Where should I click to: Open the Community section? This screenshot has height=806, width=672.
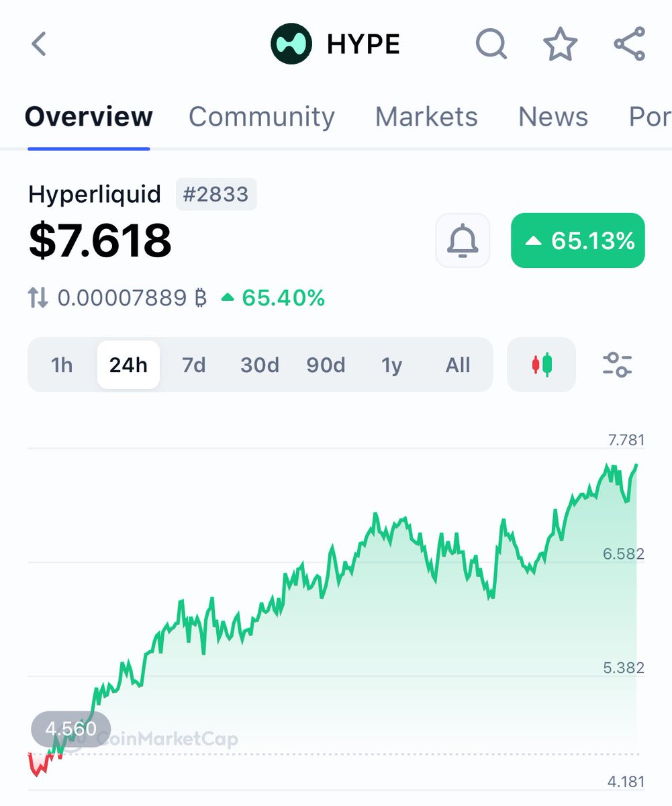click(x=261, y=116)
